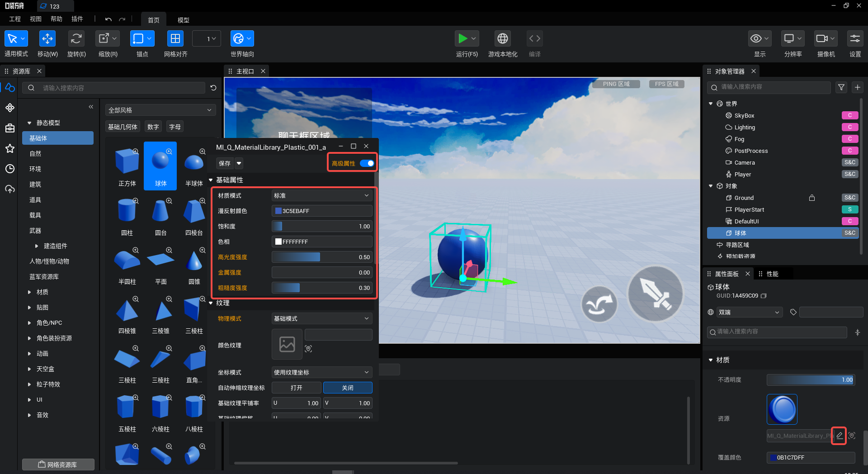Screen dimensions: 868x474
Task: Filter by 字母 tag
Action: click(175, 127)
